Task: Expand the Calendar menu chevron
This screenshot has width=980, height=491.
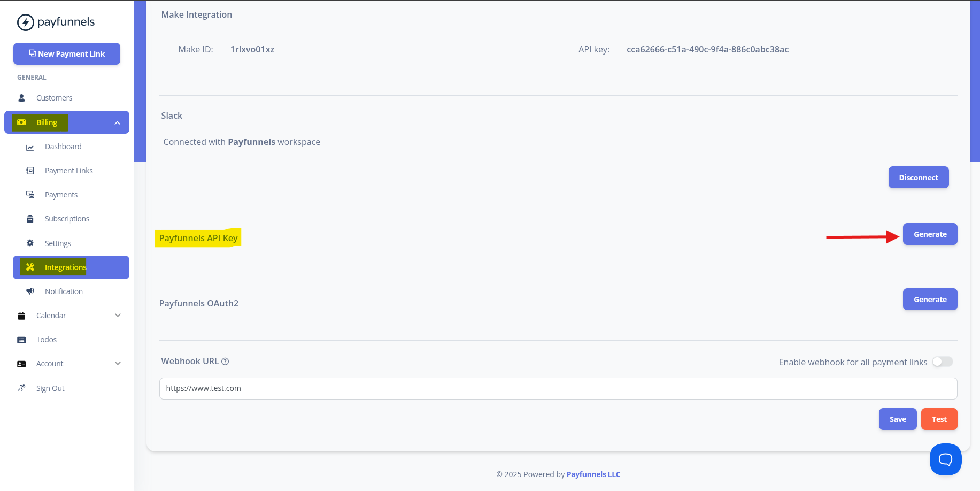Action: click(118, 316)
